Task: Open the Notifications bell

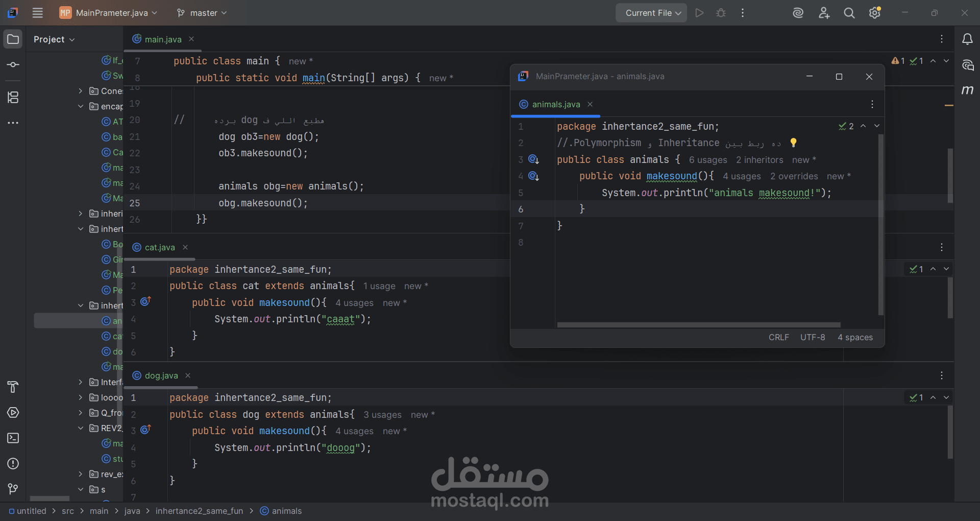Action: tap(967, 39)
